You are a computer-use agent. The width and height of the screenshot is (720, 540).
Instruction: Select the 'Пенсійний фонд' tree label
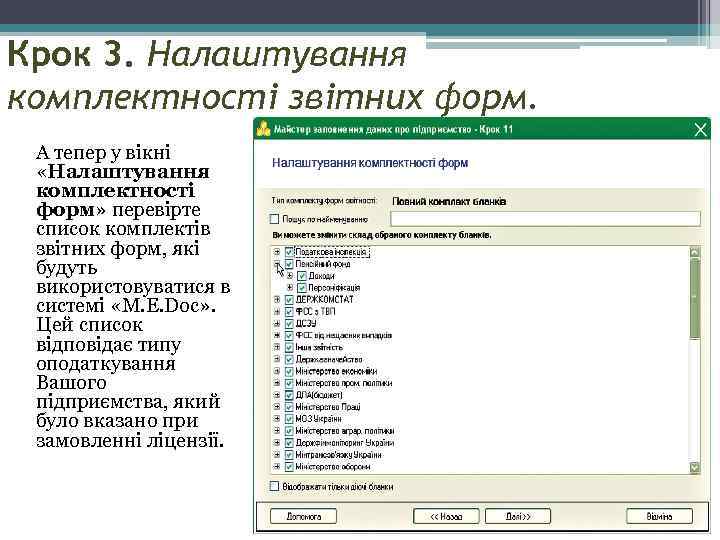[323, 264]
